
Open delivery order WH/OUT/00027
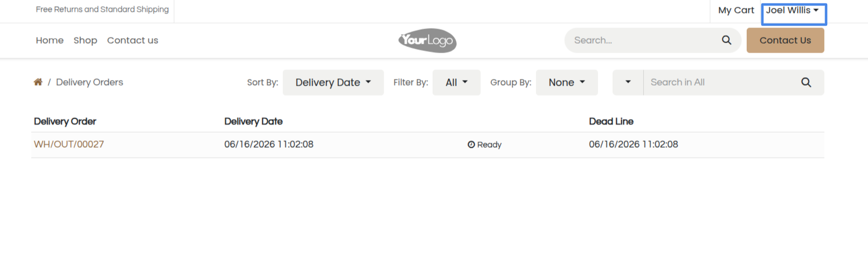(x=69, y=144)
